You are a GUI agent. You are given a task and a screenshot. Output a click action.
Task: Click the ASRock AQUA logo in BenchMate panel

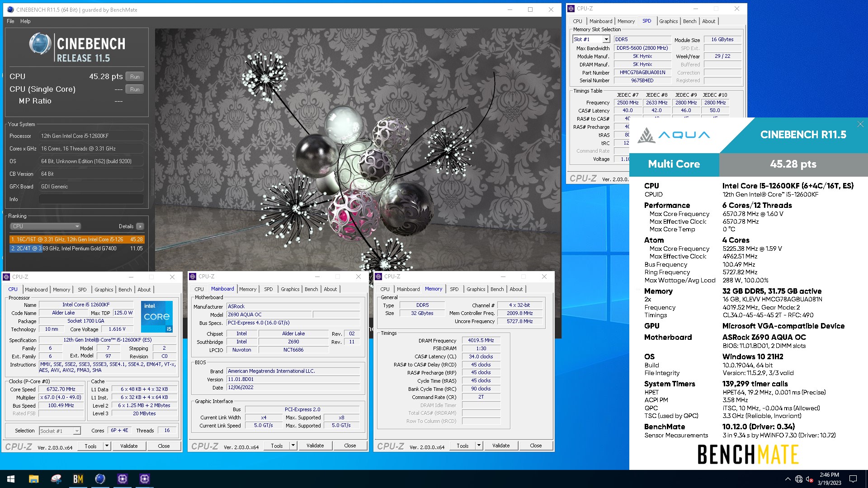click(674, 135)
